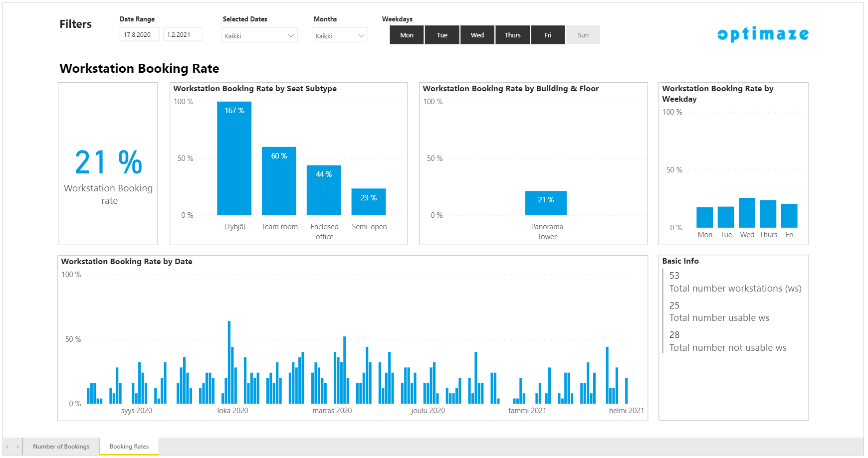Click the next tab arrow at bottom left
This screenshot has width=868, height=458.
(18, 447)
